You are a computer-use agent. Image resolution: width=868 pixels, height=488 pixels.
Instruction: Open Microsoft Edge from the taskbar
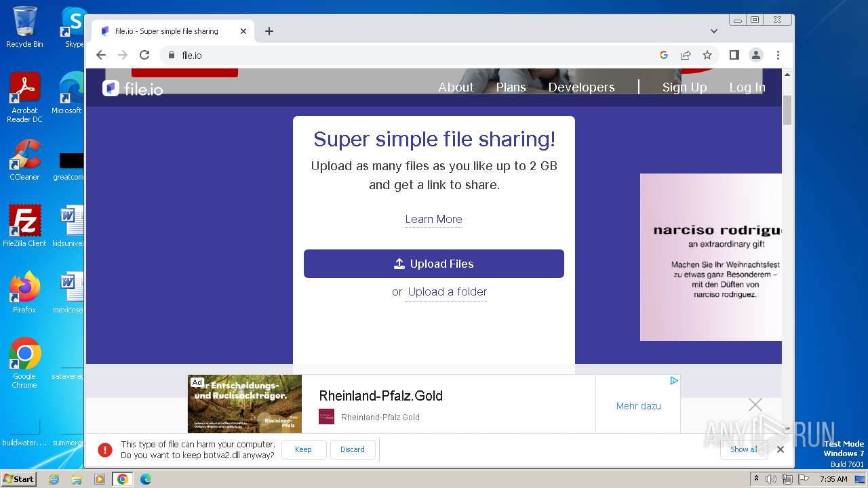click(x=146, y=479)
